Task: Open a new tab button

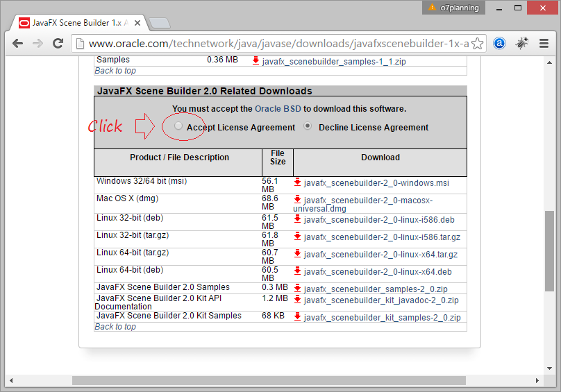Action: tap(160, 23)
